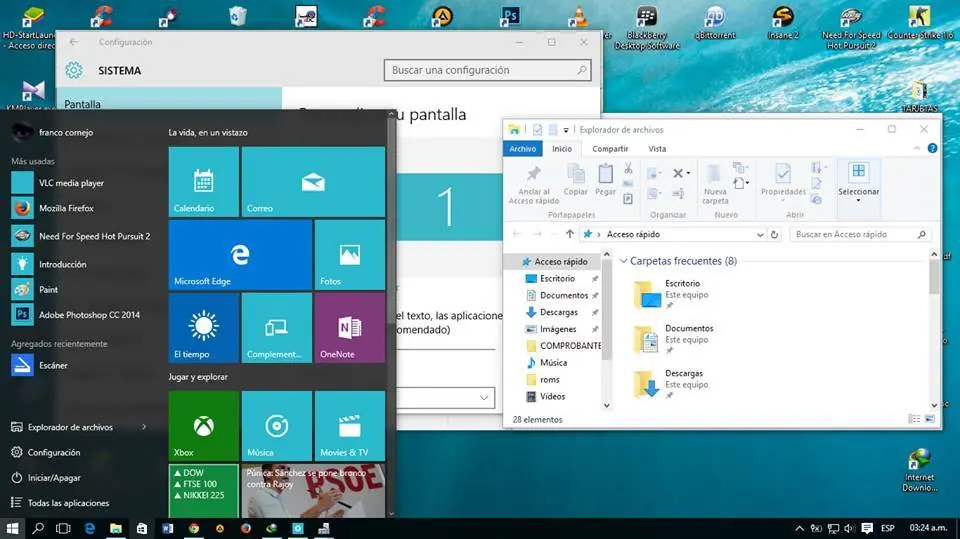Switch to the Compartir ribbon tab
This screenshot has height=539, width=960.
610,148
